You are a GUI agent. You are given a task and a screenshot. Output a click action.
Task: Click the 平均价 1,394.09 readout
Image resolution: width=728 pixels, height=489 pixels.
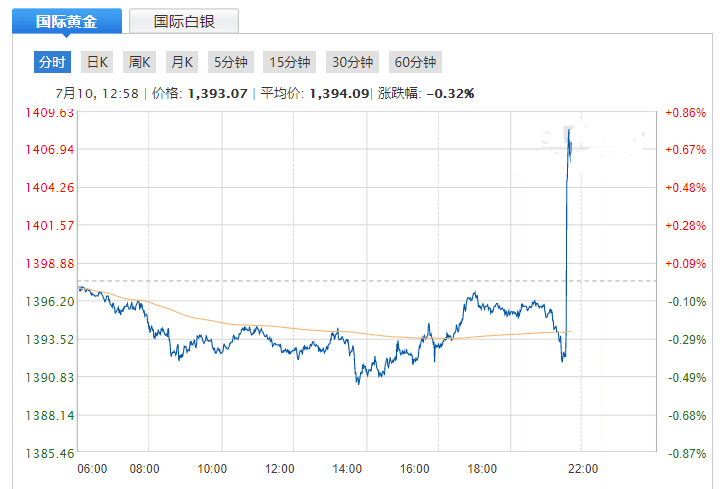(x=314, y=93)
